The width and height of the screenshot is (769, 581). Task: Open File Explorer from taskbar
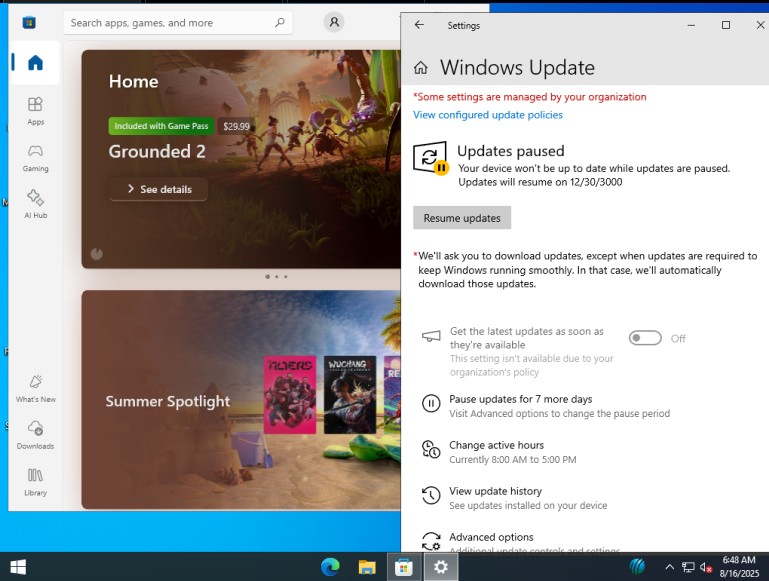tap(367, 567)
